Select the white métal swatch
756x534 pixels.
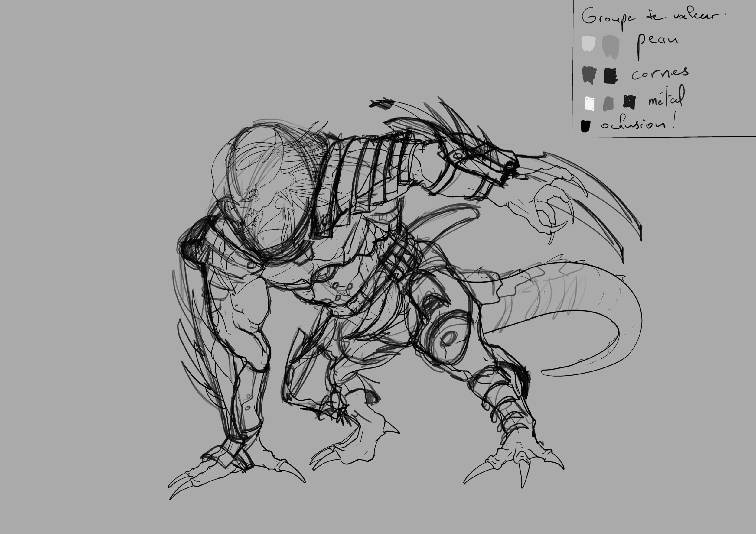(589, 103)
